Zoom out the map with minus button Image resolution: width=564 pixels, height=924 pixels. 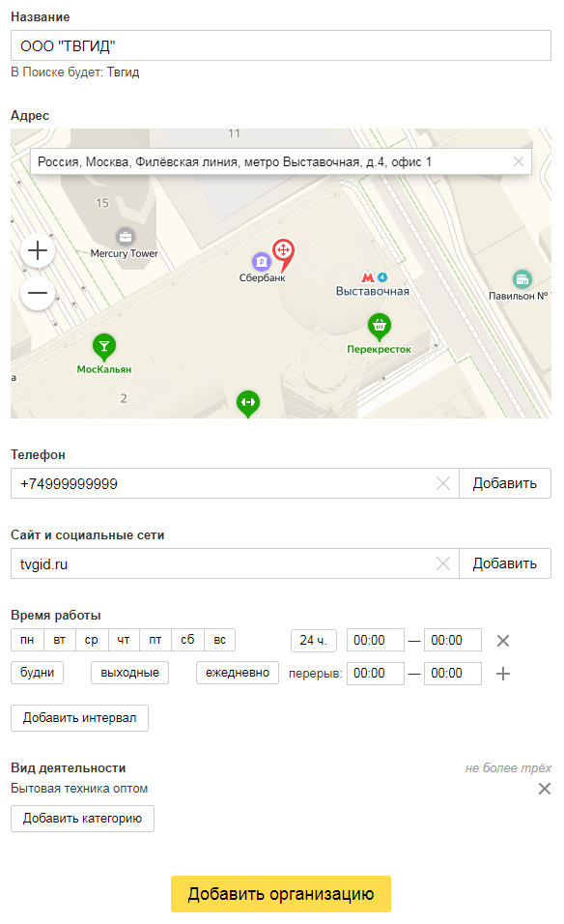pos(38,293)
